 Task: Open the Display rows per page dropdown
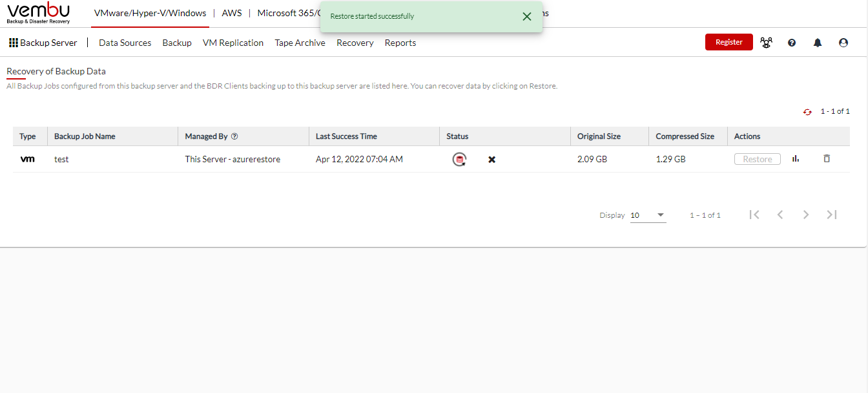648,215
